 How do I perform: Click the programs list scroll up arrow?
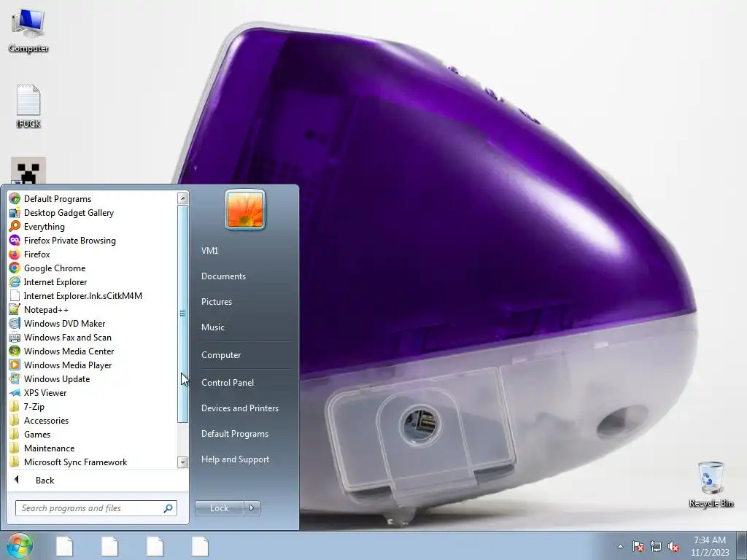pos(182,198)
